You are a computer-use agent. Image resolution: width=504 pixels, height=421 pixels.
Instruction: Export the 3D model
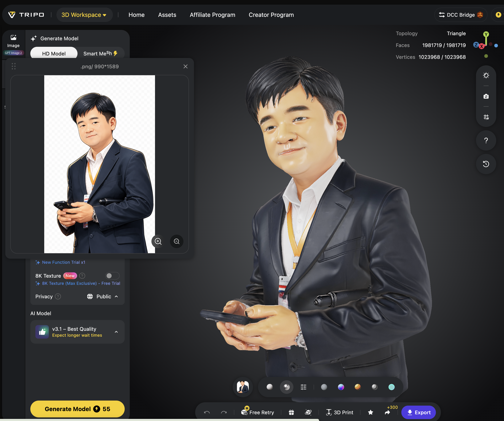pos(418,412)
